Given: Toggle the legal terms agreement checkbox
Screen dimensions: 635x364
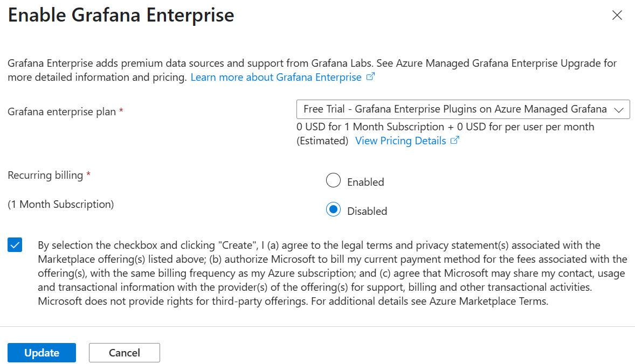Looking at the screenshot, I should point(15,246).
